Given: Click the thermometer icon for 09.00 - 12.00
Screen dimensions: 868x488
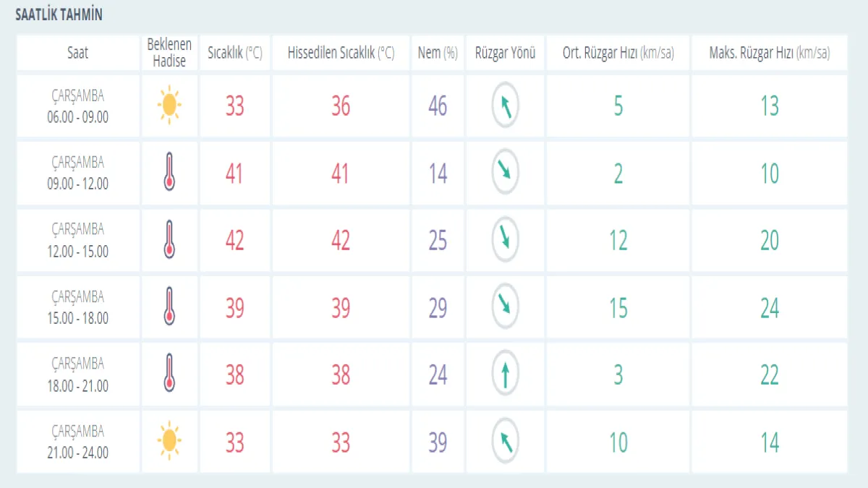Looking at the screenshot, I should [x=169, y=173].
